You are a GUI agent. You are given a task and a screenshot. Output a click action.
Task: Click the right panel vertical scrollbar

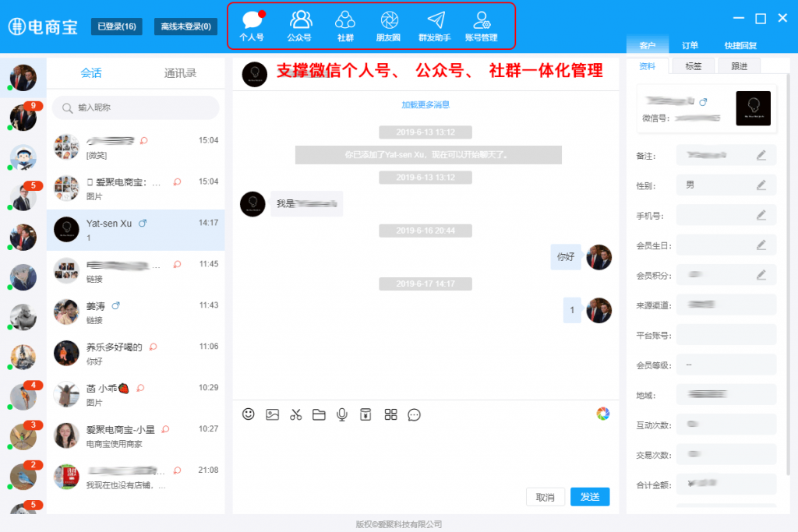pos(788,275)
